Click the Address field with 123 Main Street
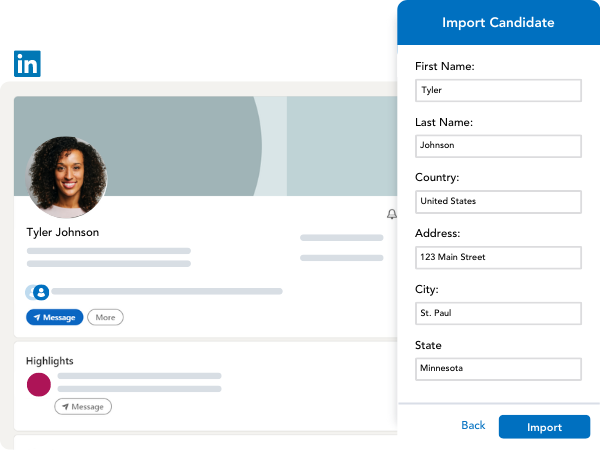The image size is (600, 450). pos(498,257)
